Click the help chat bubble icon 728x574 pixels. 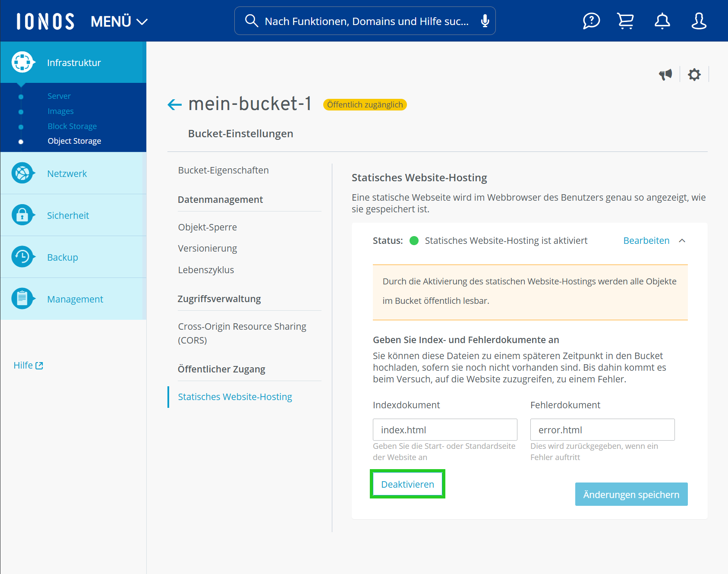tap(591, 20)
